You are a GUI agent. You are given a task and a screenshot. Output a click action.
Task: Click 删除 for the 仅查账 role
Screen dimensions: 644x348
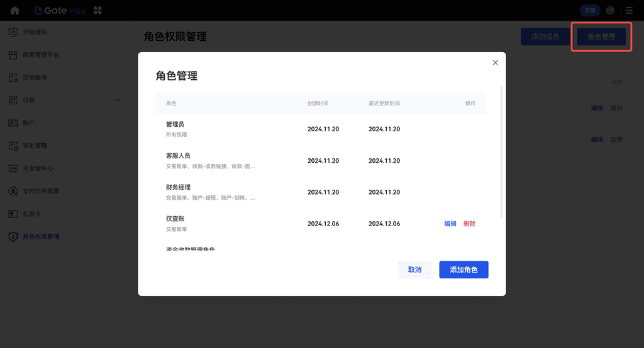469,224
